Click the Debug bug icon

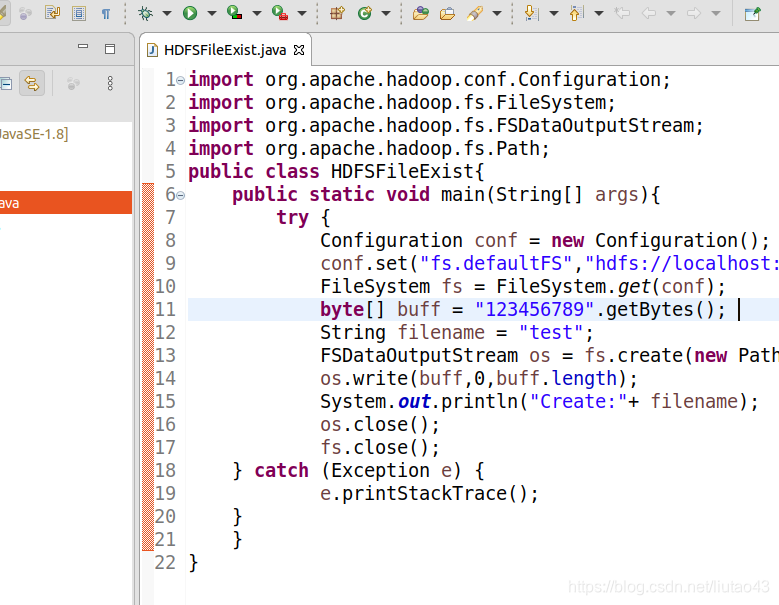[146, 13]
